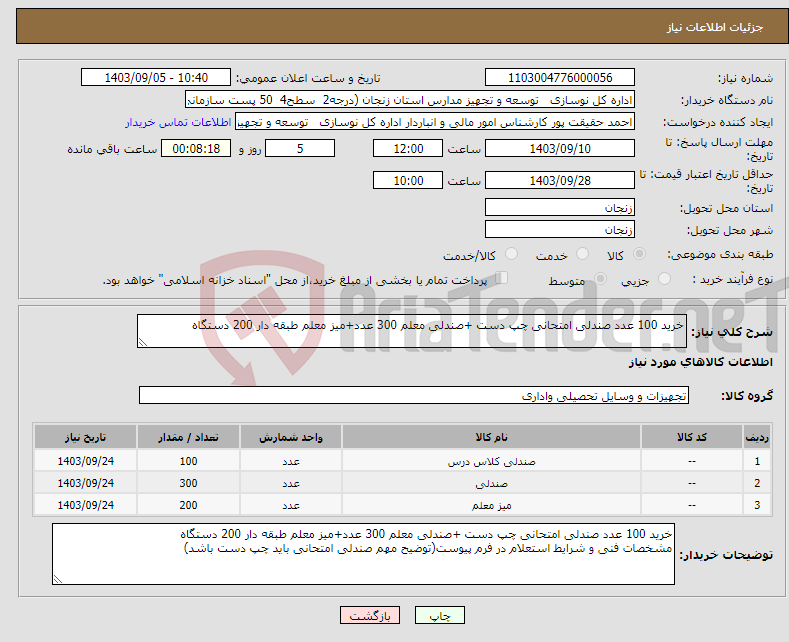Viewport: 789px width, 642px height.
Task: Click the واحد شمارش column header
Action: (291, 437)
